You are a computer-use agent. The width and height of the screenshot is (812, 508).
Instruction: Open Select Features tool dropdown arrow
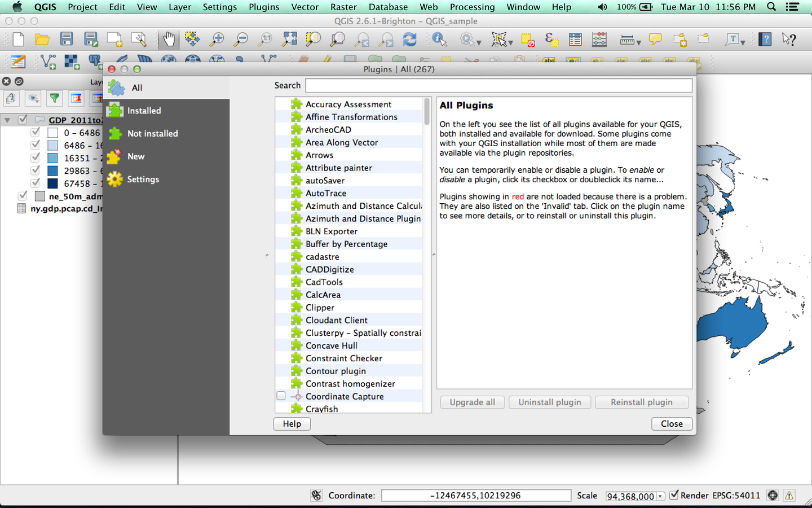point(511,42)
